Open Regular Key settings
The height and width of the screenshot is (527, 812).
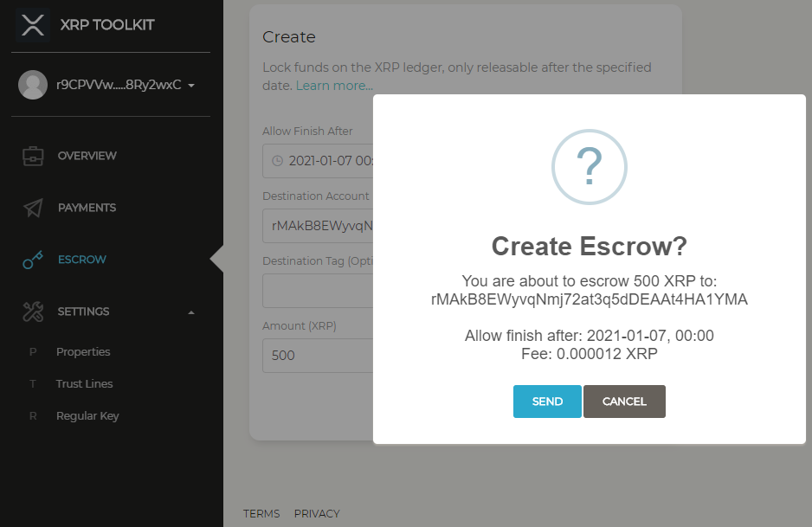point(87,416)
